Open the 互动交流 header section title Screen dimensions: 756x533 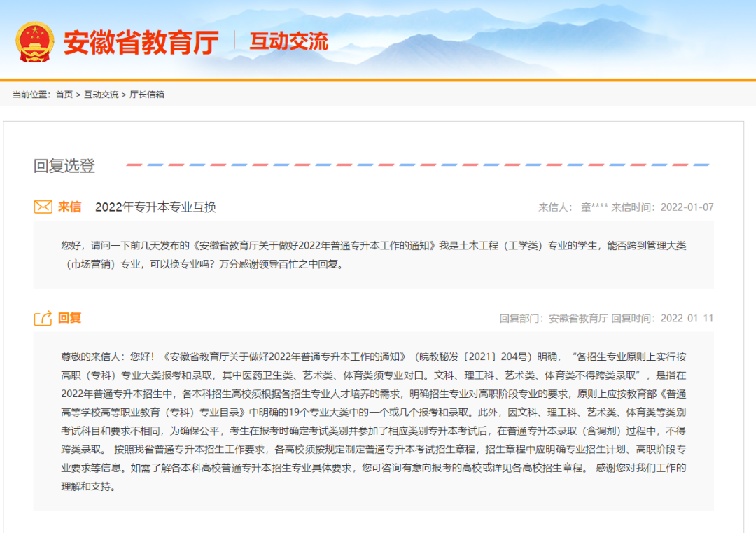(288, 41)
